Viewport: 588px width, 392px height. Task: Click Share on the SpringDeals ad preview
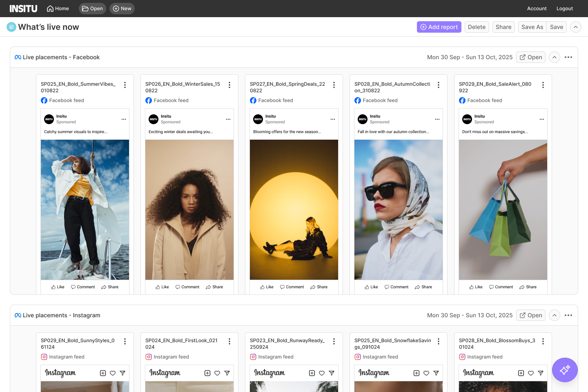click(319, 287)
